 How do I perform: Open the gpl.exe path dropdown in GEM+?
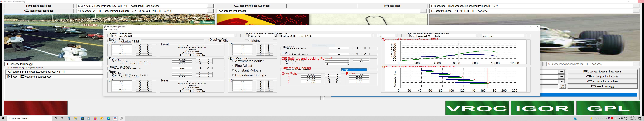coord(211,6)
